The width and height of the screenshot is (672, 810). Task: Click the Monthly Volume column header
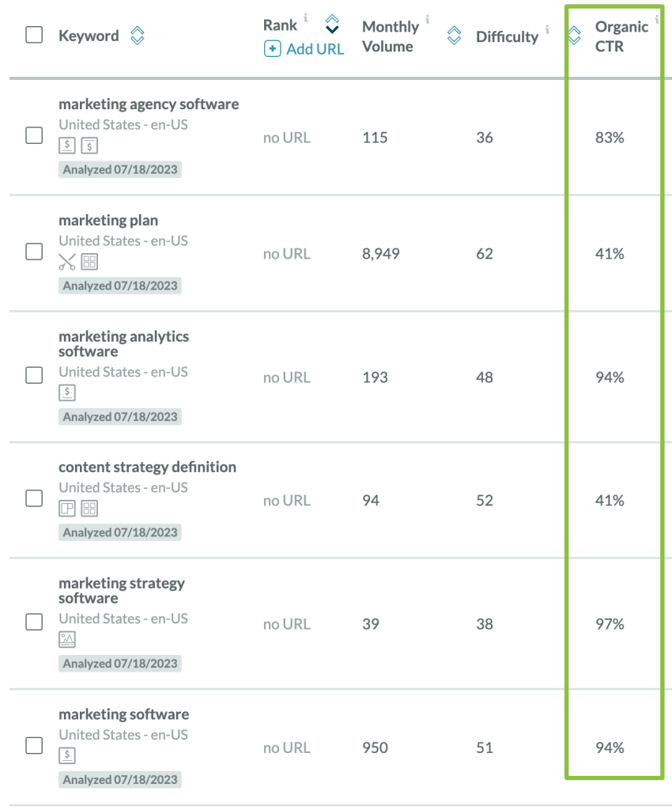coord(390,36)
